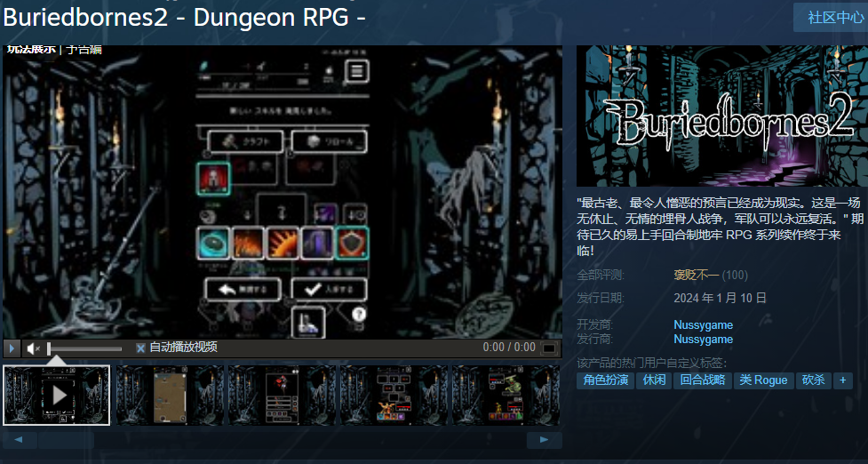
Task: Click the 0:00 / 0:00 time display
Action: coord(509,348)
